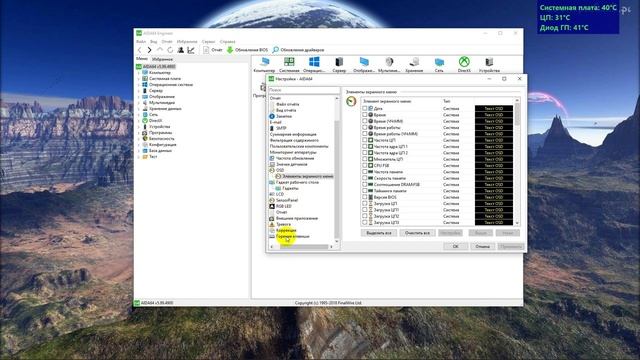Expand the Операционная система tree node

click(x=139, y=84)
